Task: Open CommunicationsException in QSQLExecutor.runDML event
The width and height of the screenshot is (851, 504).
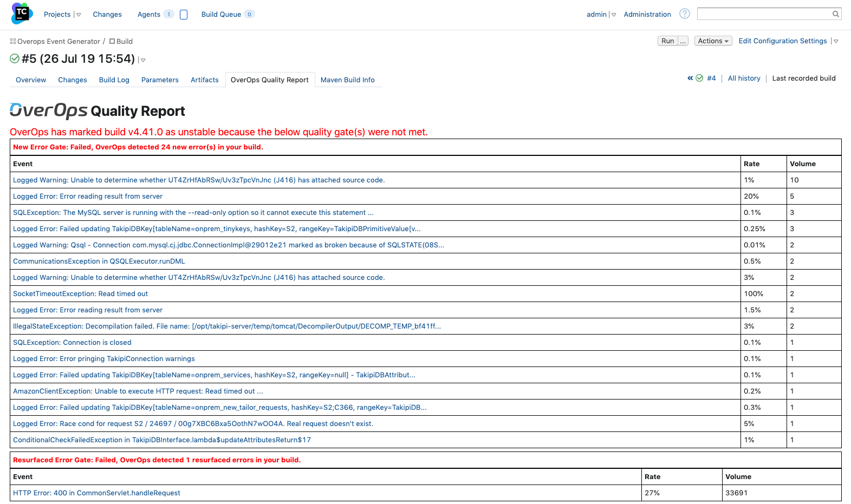Action: 99,261
